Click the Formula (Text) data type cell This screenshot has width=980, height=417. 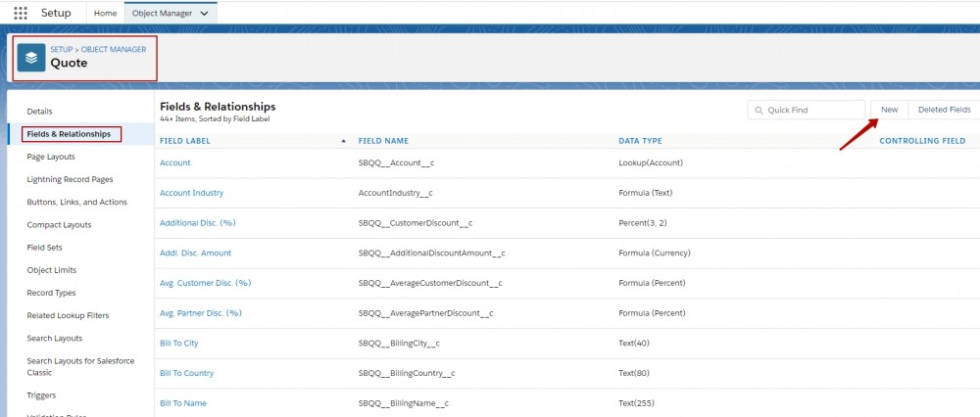646,193
